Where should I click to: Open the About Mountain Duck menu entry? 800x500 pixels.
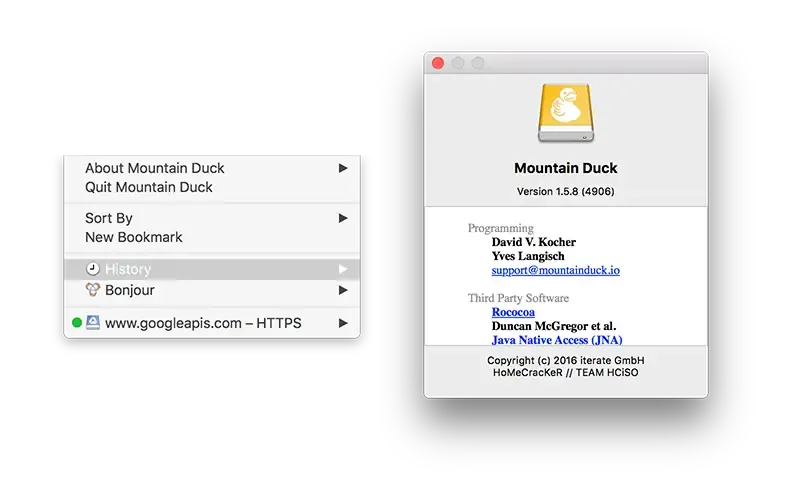pos(212,168)
